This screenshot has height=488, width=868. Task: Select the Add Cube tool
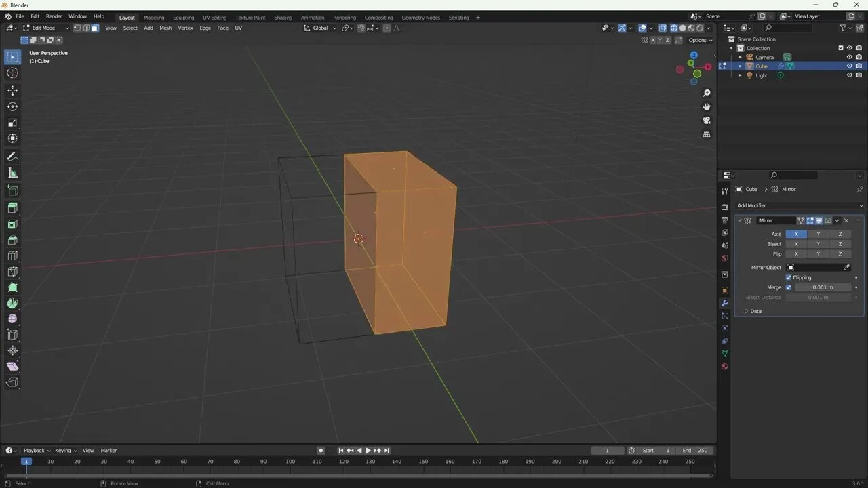12,190
